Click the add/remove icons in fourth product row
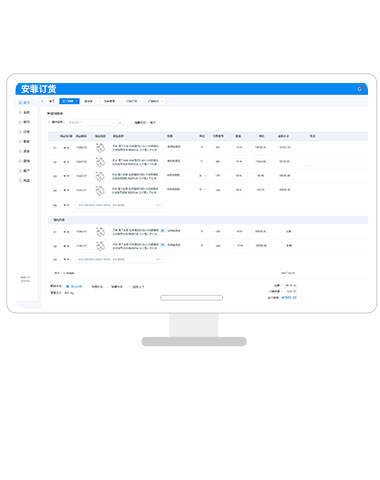 point(66,190)
